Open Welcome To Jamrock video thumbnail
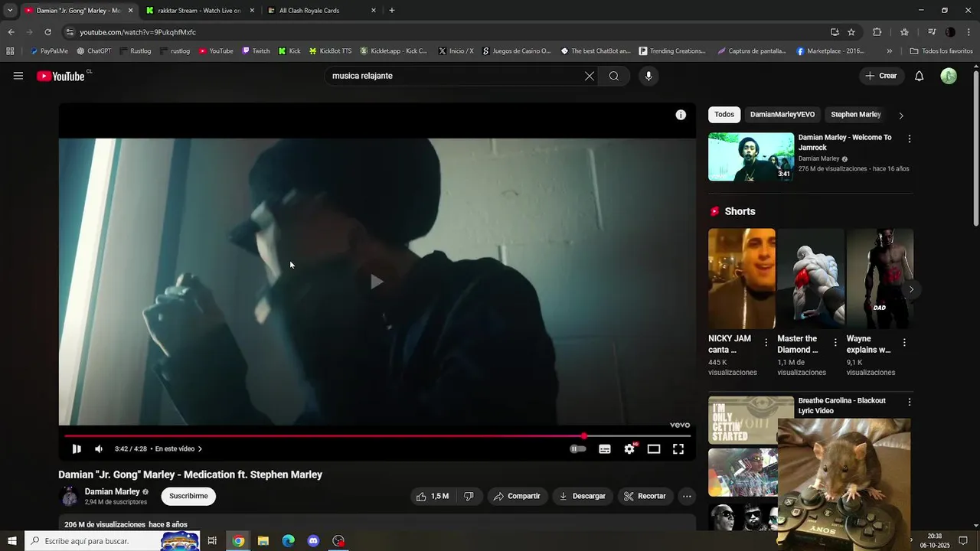980x551 pixels. pyautogui.click(x=751, y=157)
